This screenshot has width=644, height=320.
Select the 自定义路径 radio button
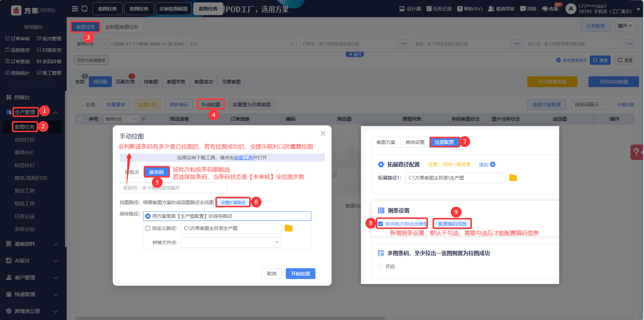[x=148, y=228]
